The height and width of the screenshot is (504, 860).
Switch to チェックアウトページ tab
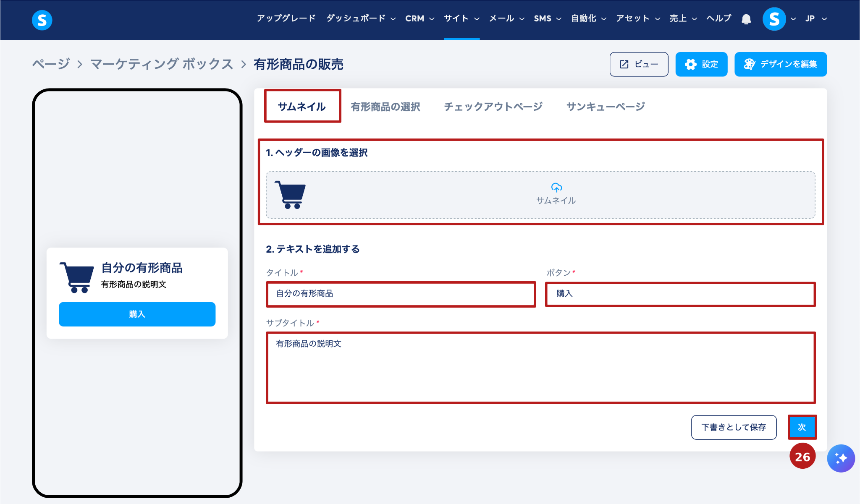click(493, 107)
